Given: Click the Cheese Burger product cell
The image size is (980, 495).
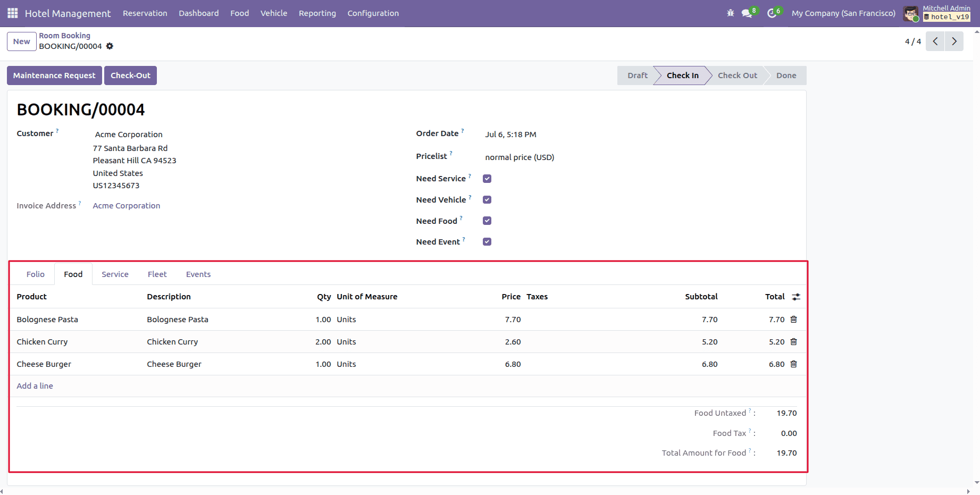Looking at the screenshot, I should 44,364.
